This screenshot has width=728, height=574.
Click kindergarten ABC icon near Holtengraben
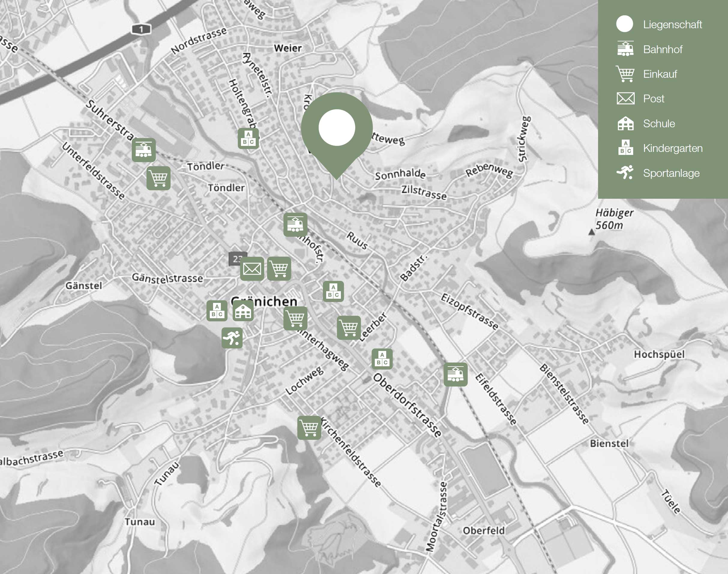click(248, 138)
